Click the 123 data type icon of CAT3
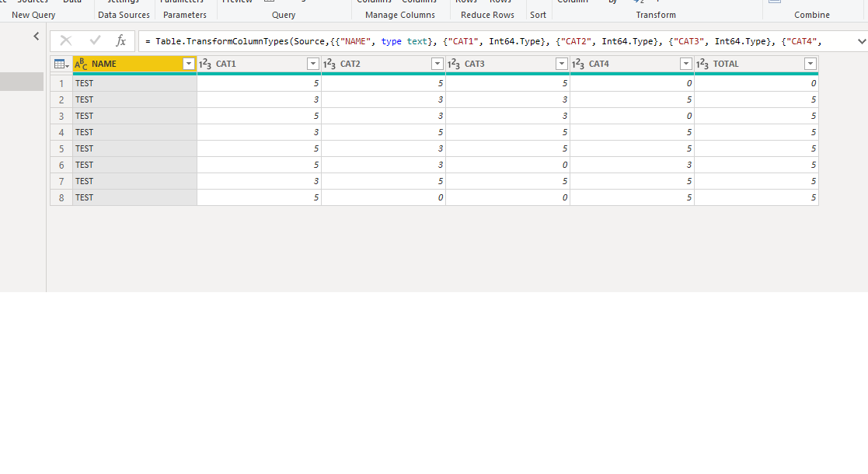This screenshot has height=474, width=868. [453, 64]
